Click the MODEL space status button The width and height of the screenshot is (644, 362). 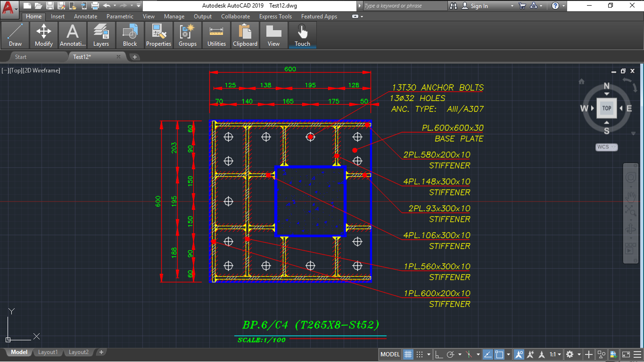coord(390,354)
